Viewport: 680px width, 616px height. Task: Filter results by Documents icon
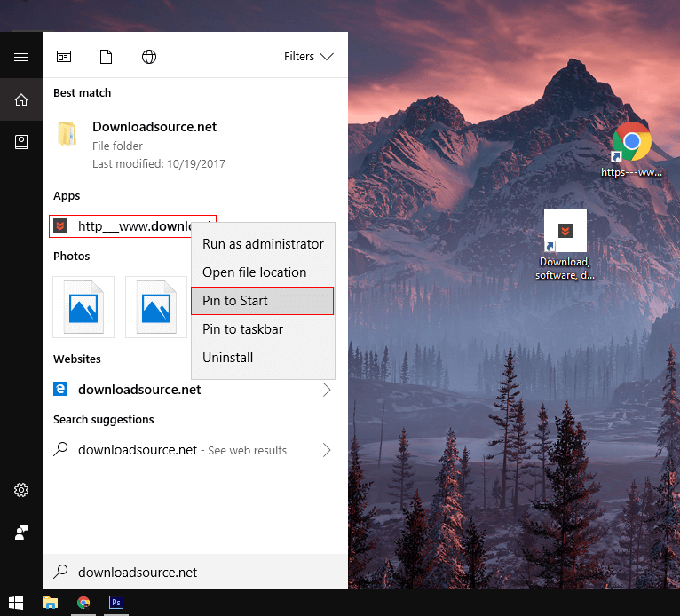pos(107,56)
